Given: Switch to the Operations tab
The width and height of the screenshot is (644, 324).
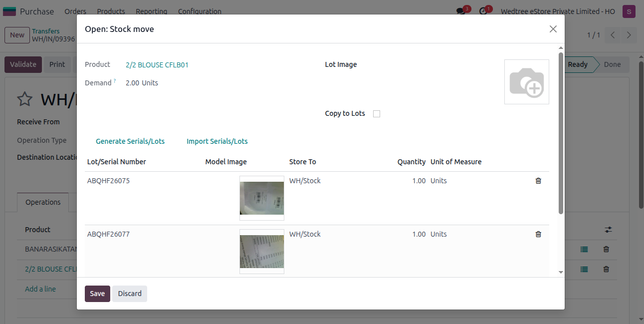Looking at the screenshot, I should coord(43,202).
